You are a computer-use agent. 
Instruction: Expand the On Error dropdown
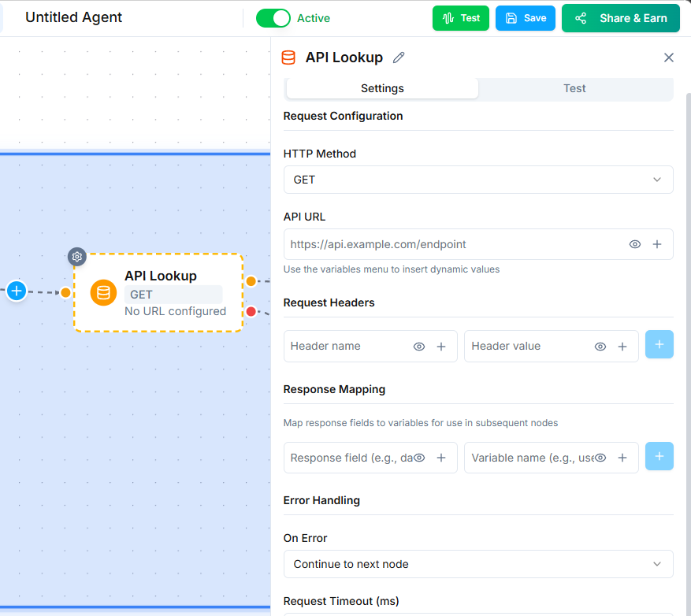[x=477, y=564]
